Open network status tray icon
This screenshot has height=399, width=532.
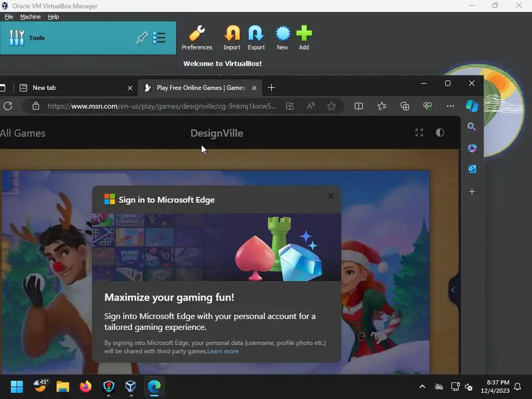coord(455,387)
